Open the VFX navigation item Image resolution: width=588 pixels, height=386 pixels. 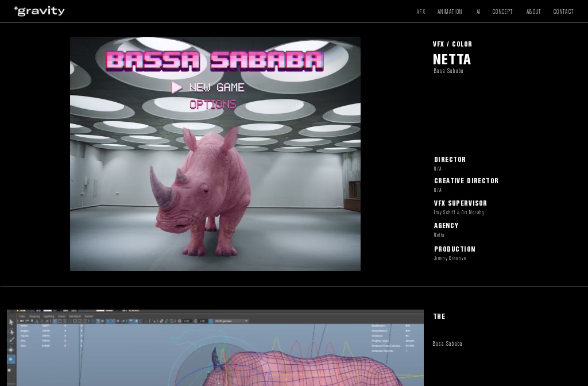pos(421,11)
